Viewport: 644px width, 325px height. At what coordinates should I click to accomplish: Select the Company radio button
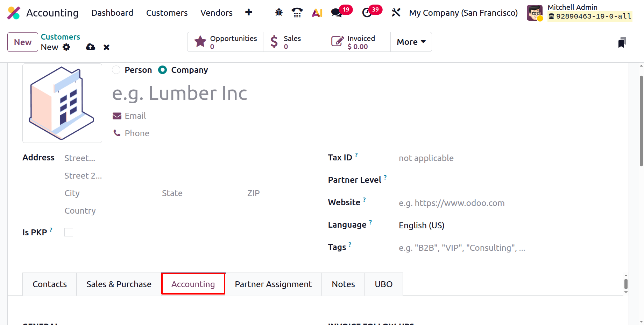coord(162,70)
